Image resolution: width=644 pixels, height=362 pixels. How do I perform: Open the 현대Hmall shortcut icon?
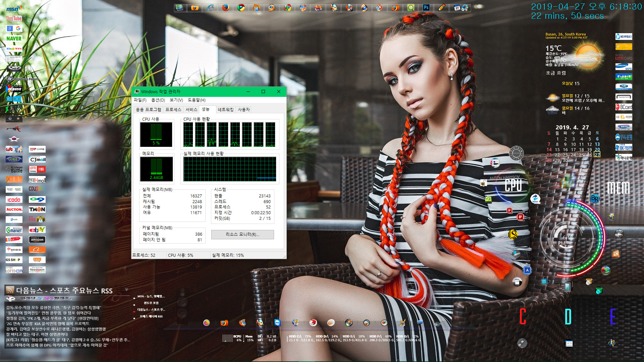point(37,180)
